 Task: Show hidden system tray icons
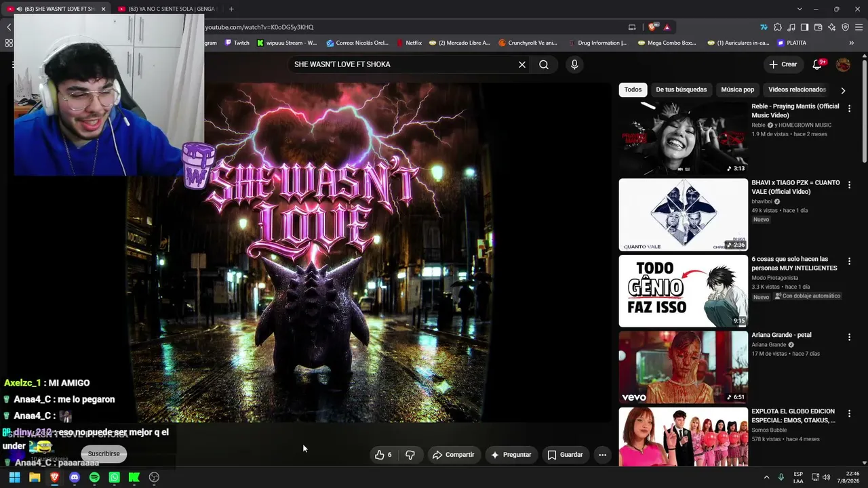tap(766, 477)
